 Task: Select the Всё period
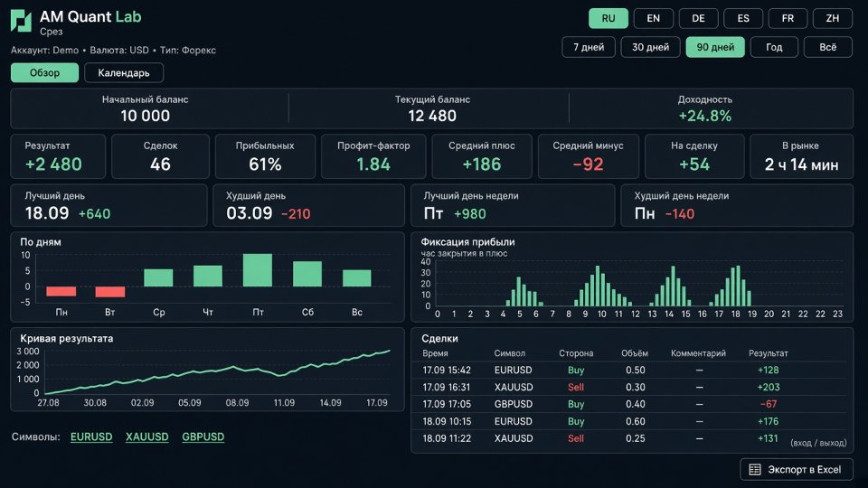tap(827, 47)
